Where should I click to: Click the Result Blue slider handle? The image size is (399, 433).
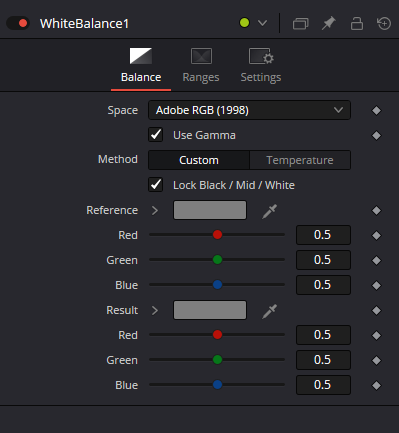[217, 385]
